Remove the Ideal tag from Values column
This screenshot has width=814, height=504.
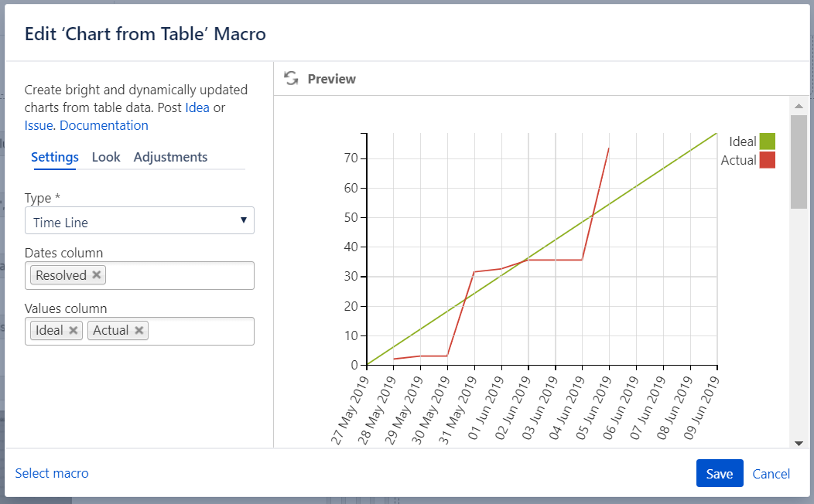73,330
